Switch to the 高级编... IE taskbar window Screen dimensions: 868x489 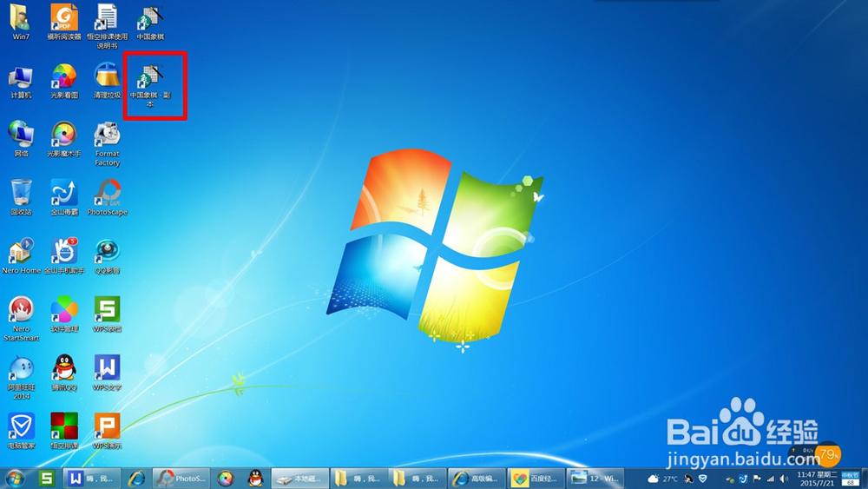pos(477,479)
